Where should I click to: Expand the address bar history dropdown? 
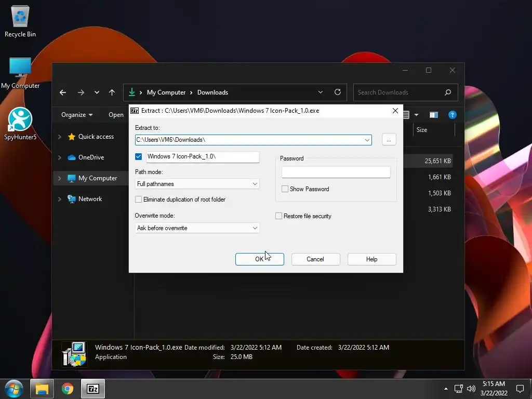320,92
